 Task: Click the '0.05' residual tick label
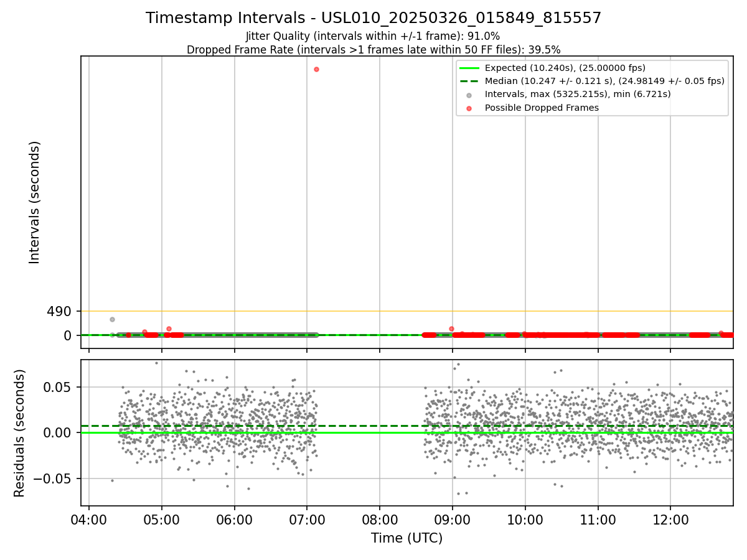(x=57, y=387)
